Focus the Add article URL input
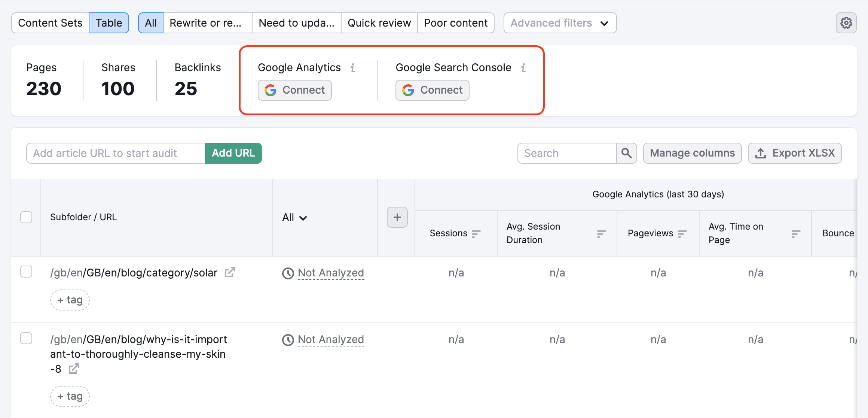Image resolution: width=868 pixels, height=418 pixels. tap(116, 153)
